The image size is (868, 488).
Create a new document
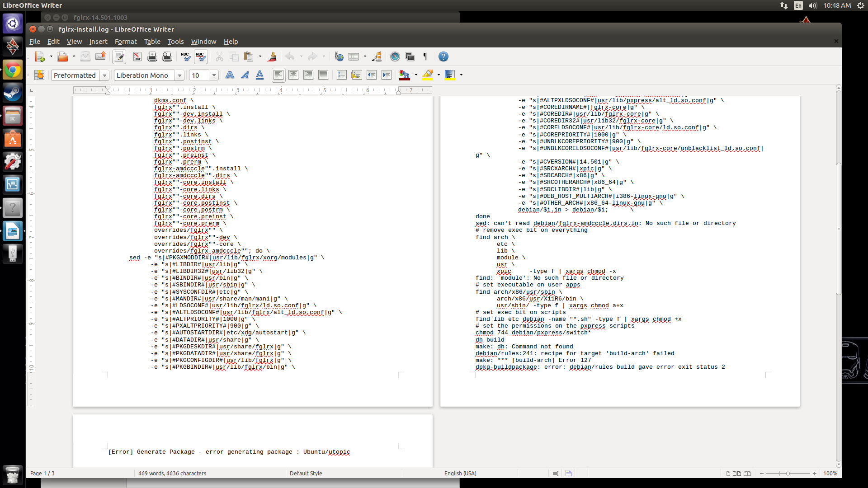(40, 57)
